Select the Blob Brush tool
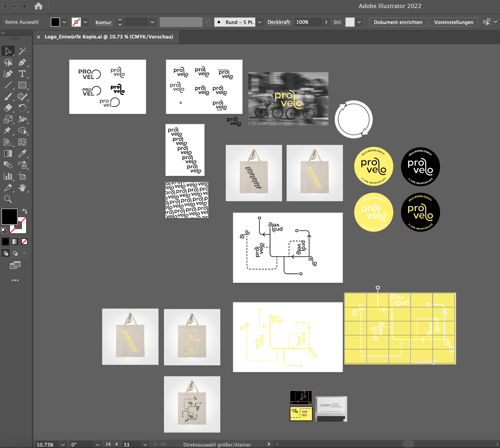 [x=22, y=96]
